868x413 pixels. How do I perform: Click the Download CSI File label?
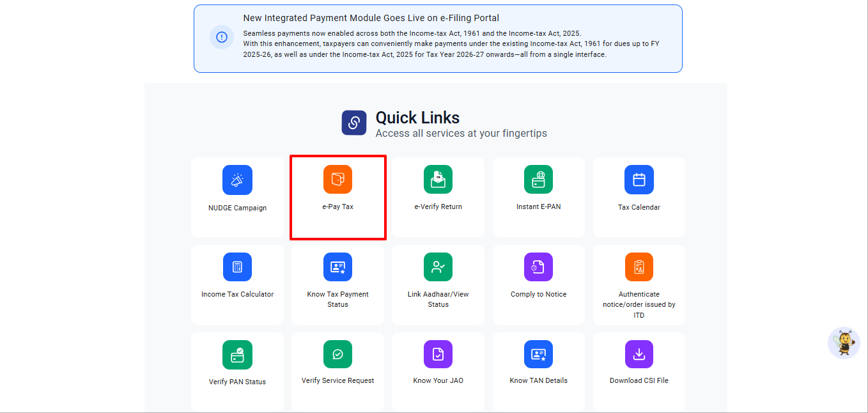pyautogui.click(x=639, y=381)
